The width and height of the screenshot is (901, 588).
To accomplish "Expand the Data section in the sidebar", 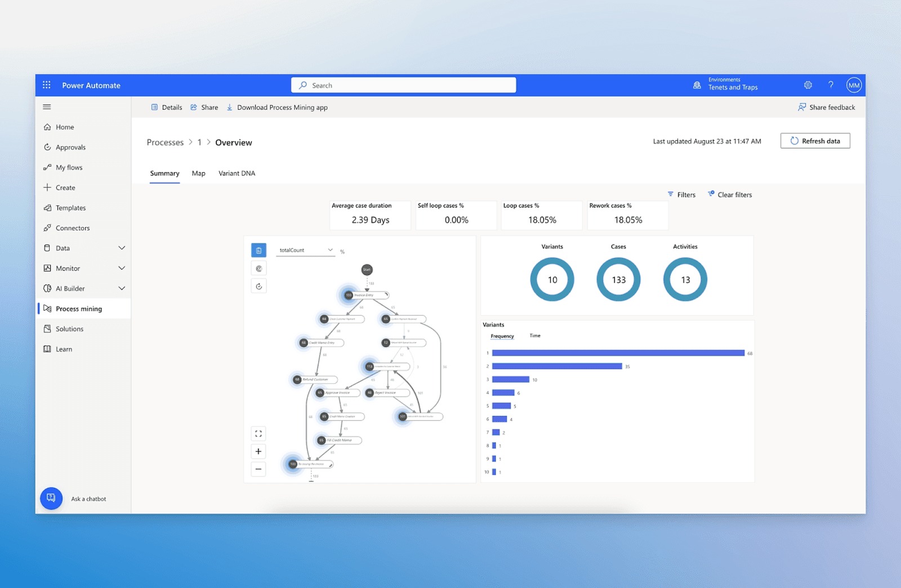I will [x=122, y=248].
